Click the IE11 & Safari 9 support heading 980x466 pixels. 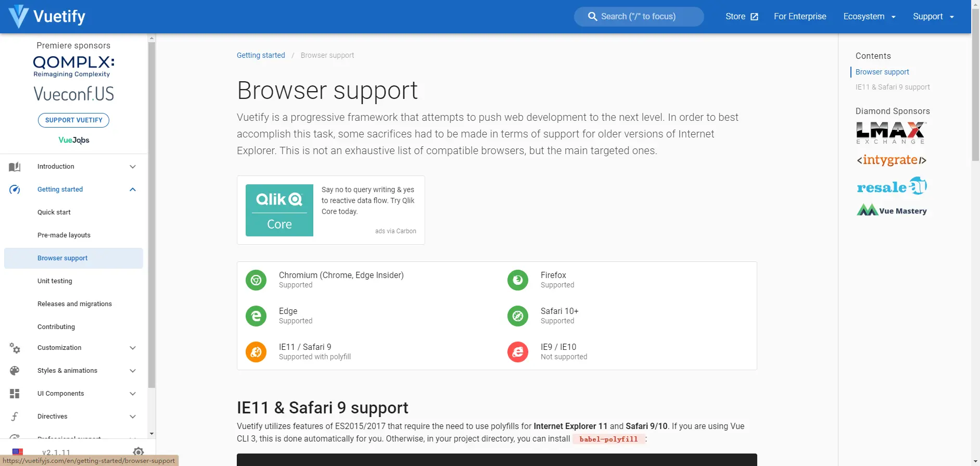coord(322,408)
